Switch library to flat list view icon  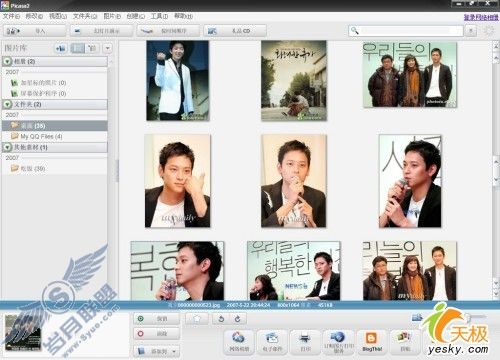[77, 49]
